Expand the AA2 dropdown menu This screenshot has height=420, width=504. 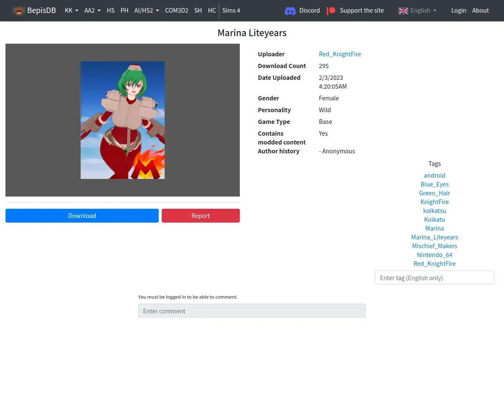[92, 10]
